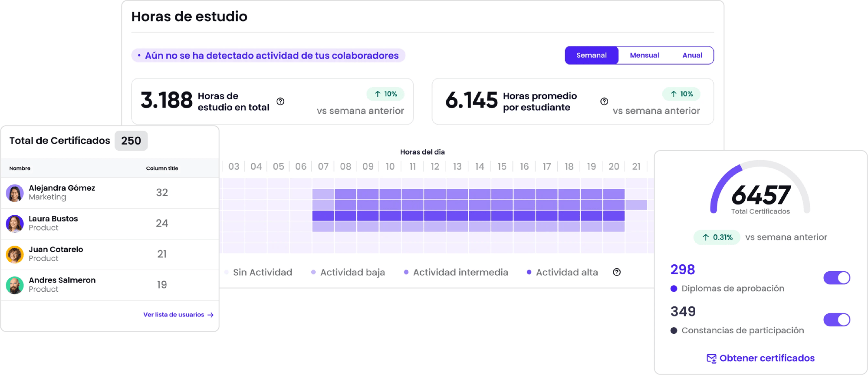This screenshot has width=868, height=375.
Task: Select the Anual tab
Action: (692, 56)
